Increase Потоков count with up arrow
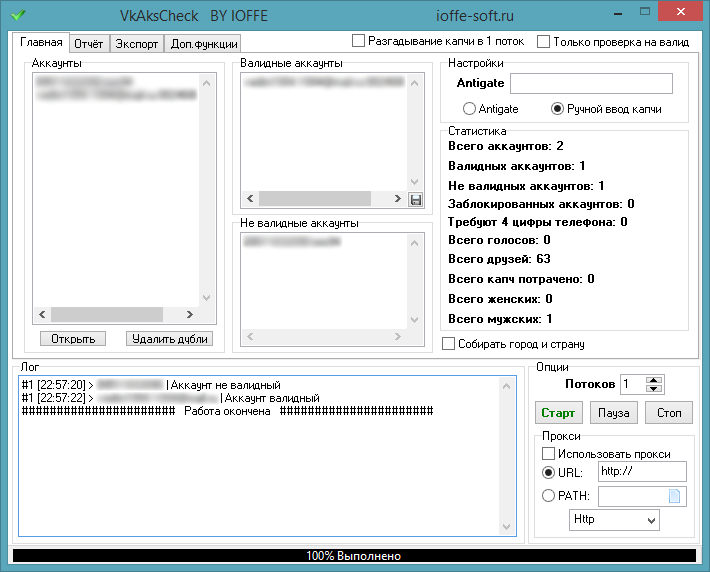The width and height of the screenshot is (710, 572). (653, 380)
